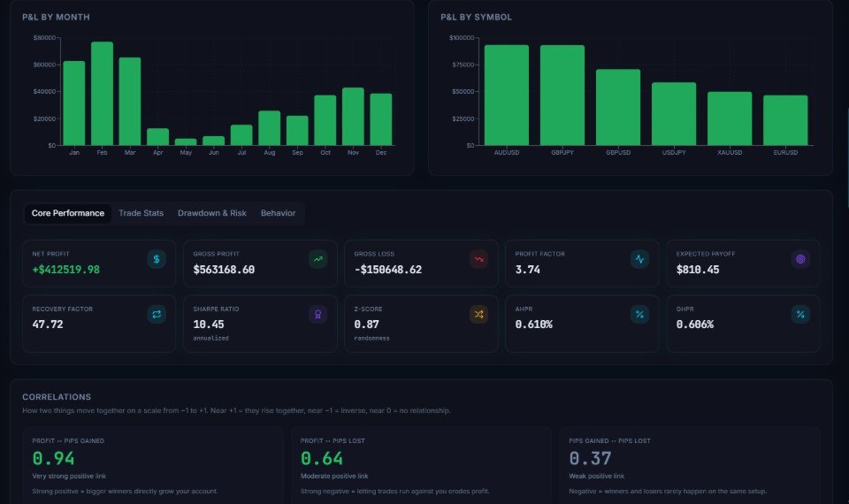Screen dimensions: 849x504
Task: Click the P&L BY SYMBOL heading
Action: tap(476, 18)
